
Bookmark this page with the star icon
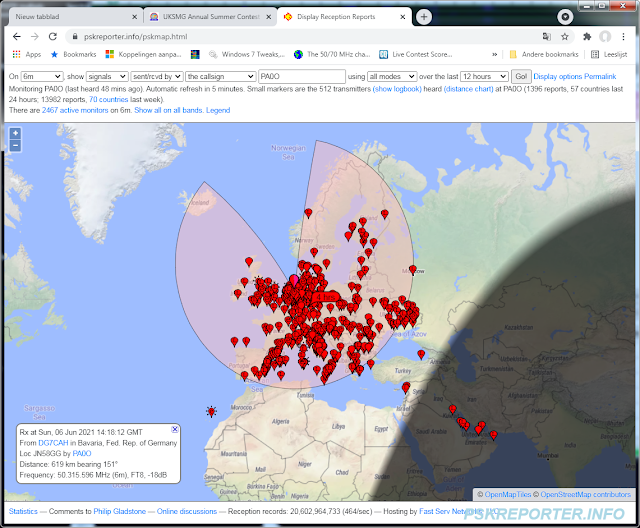(564, 36)
